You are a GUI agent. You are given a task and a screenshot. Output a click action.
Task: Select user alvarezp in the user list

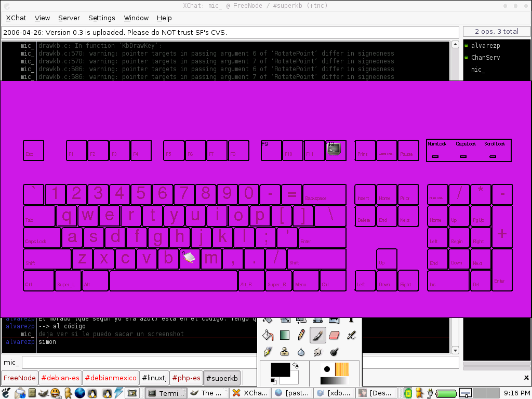485,46
